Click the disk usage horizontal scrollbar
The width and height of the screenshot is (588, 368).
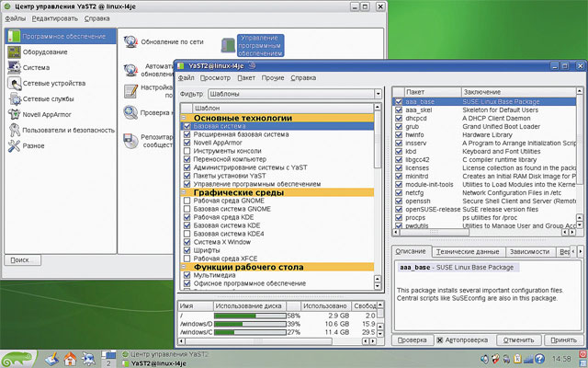click(276, 341)
